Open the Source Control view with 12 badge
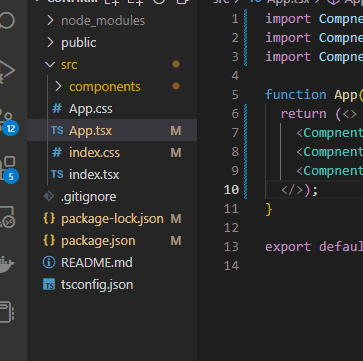 (7, 121)
